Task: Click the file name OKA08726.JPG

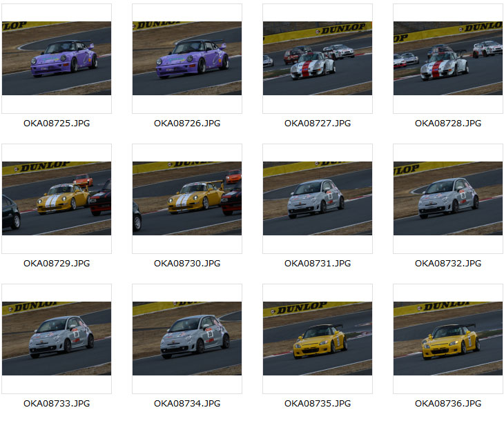Action: (187, 124)
